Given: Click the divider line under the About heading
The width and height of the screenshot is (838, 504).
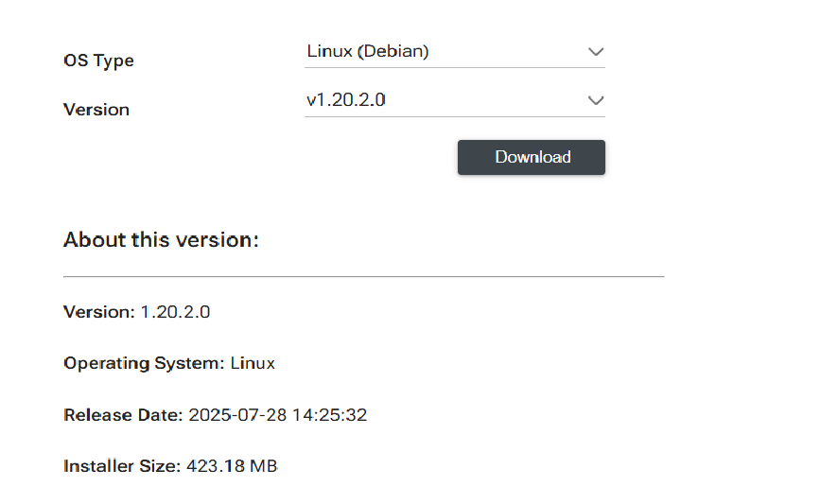Looking at the screenshot, I should (363, 277).
